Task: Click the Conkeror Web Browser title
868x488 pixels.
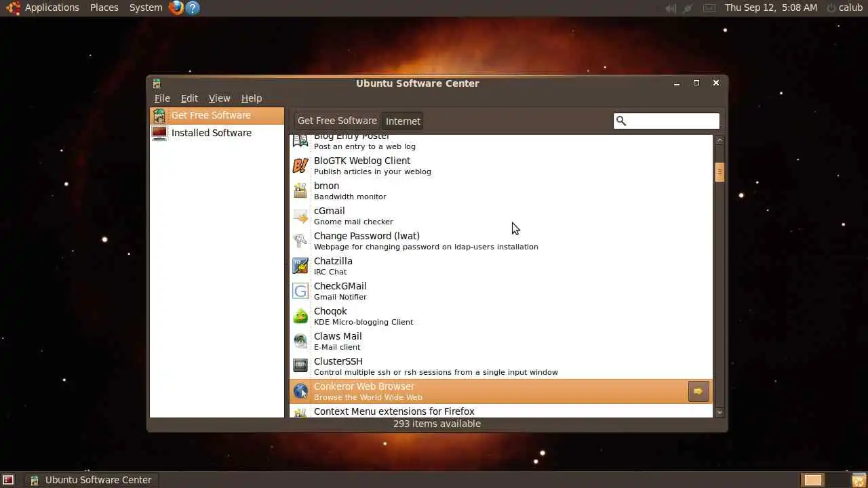Action: (x=364, y=386)
